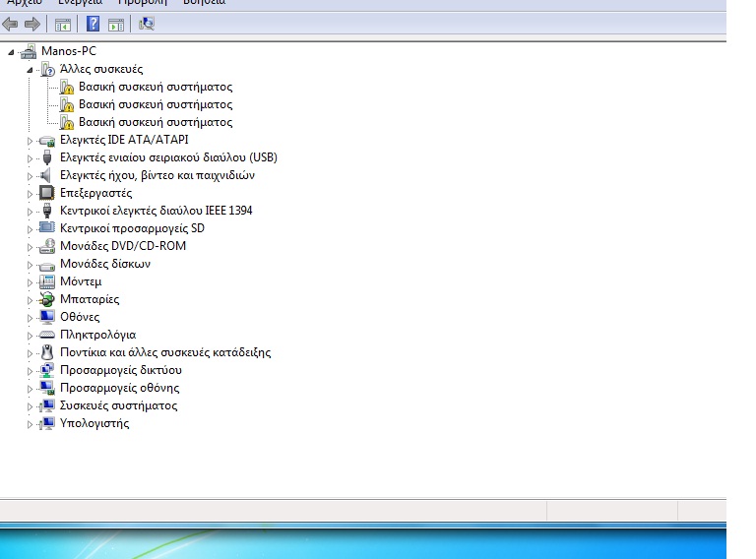Viewport: 756px width, 559px height.
Task: Click the Forward arrow toolbar button
Action: point(32,24)
